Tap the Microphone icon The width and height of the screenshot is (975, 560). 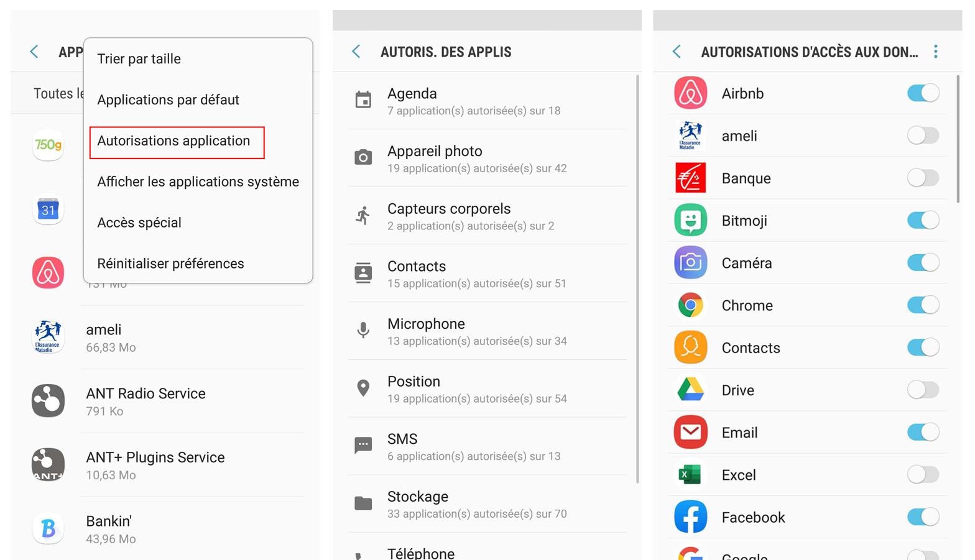pyautogui.click(x=363, y=330)
